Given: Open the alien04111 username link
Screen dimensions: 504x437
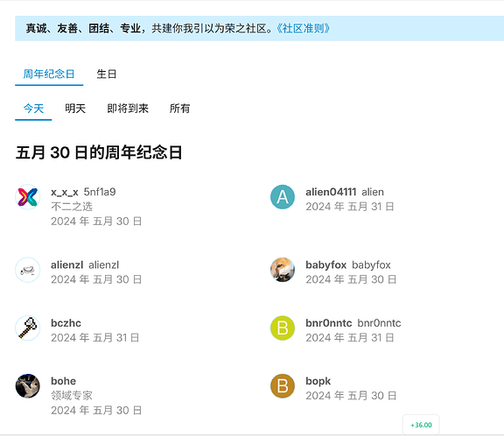Looking at the screenshot, I should 331,192.
